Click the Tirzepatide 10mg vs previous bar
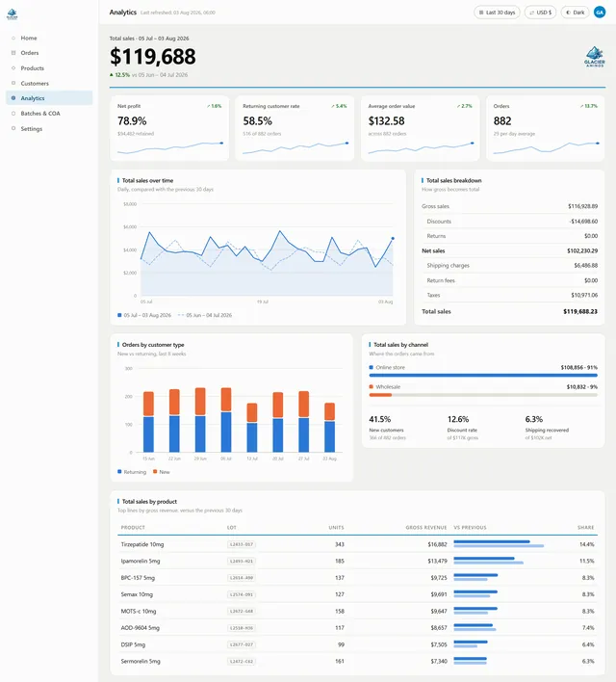 [x=499, y=543]
